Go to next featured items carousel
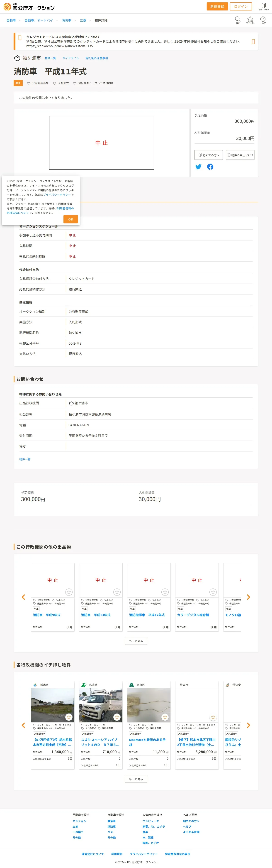This screenshot has width=272, height=868. click(248, 725)
